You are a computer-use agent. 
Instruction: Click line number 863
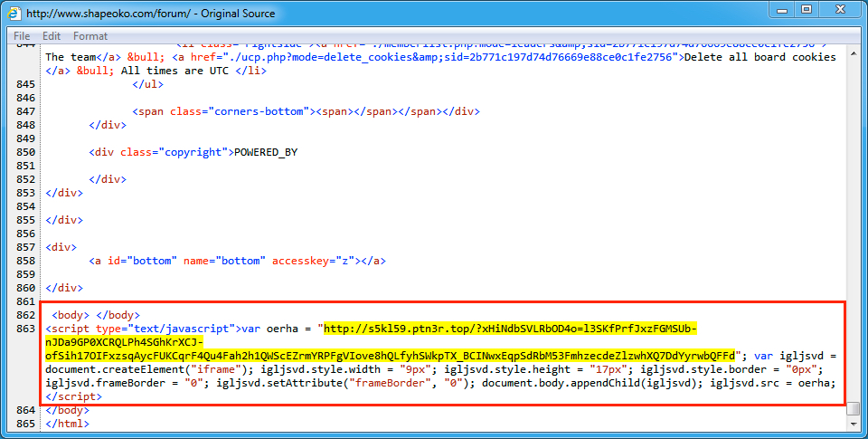tap(25, 329)
